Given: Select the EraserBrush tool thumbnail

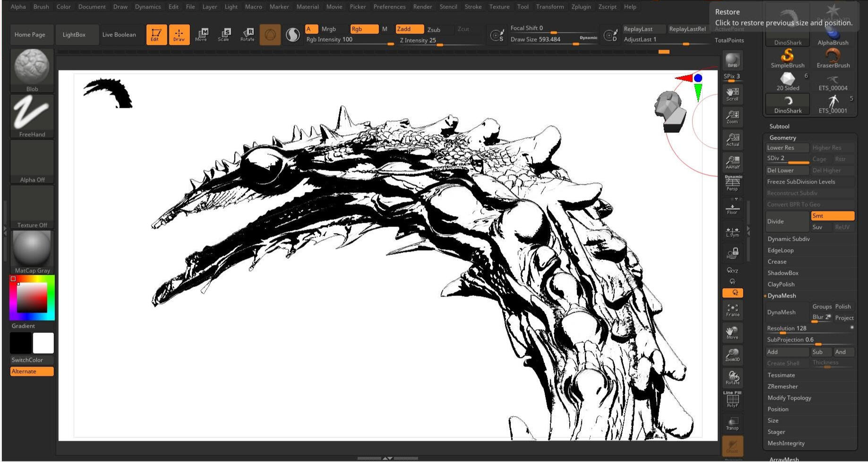Looking at the screenshot, I should pos(833,59).
